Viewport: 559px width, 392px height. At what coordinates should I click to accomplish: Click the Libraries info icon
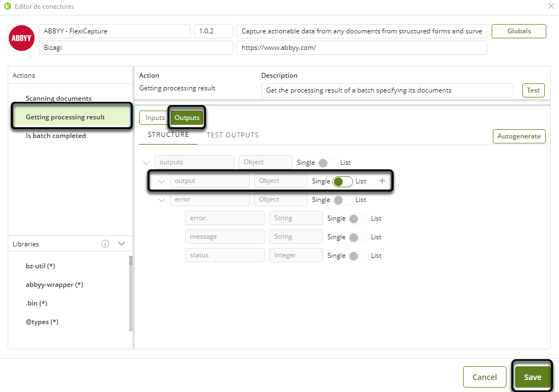pyautogui.click(x=105, y=244)
